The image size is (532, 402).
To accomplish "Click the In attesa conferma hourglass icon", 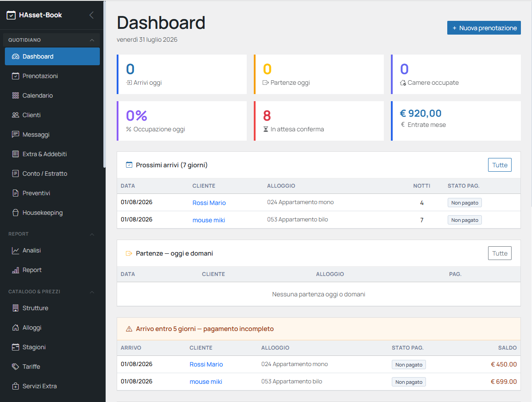I will click(x=266, y=129).
